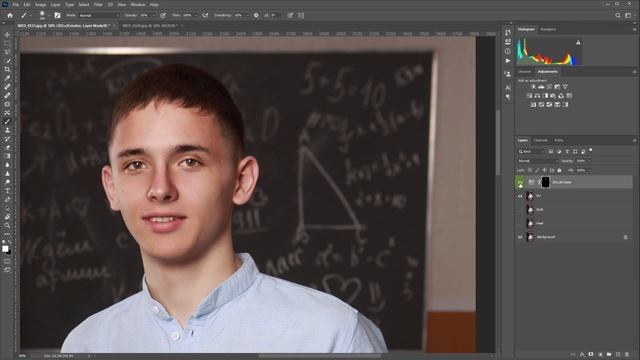Image resolution: width=640 pixels, height=360 pixels.
Task: Click the Home icon in options bar
Action: [x=10, y=15]
